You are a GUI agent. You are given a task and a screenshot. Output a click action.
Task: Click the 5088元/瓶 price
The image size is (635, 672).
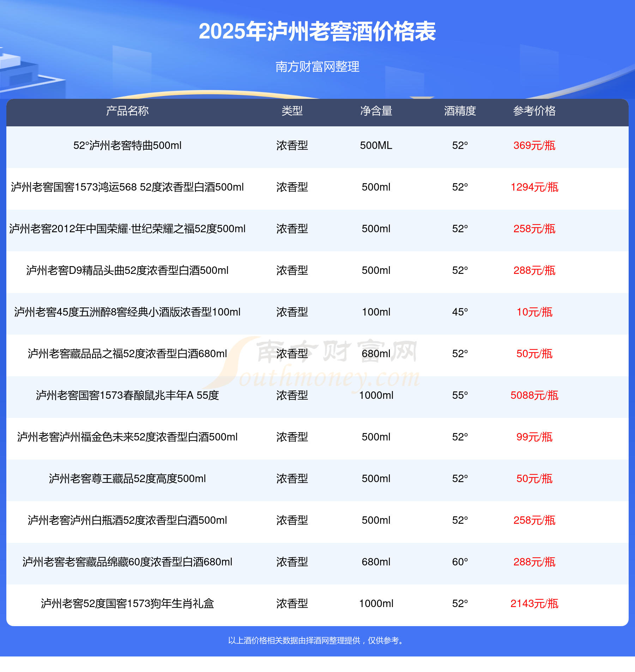[534, 395]
